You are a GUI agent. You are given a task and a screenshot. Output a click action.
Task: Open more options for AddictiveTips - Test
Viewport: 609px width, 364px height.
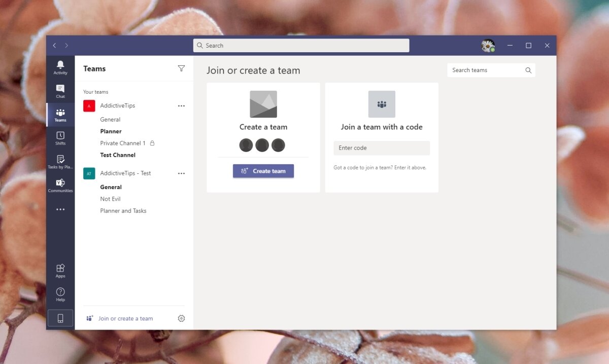point(181,173)
